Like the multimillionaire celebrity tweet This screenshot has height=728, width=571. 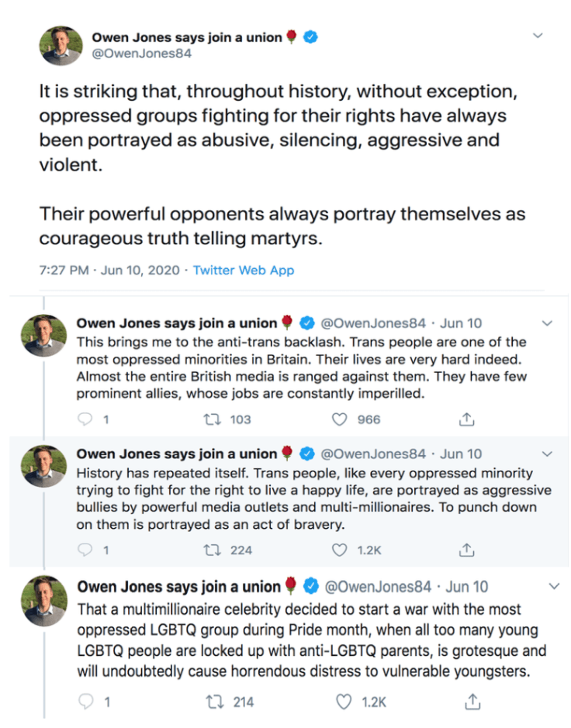coord(345,702)
